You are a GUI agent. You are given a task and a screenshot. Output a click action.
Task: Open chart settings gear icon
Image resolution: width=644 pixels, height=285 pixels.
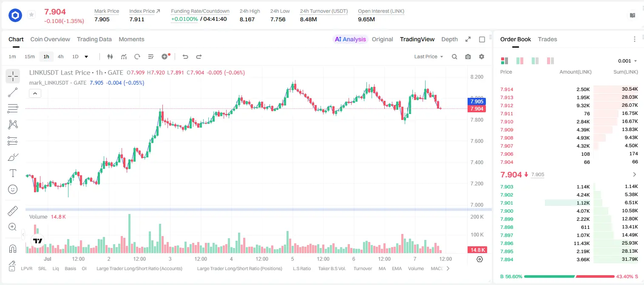click(x=482, y=57)
